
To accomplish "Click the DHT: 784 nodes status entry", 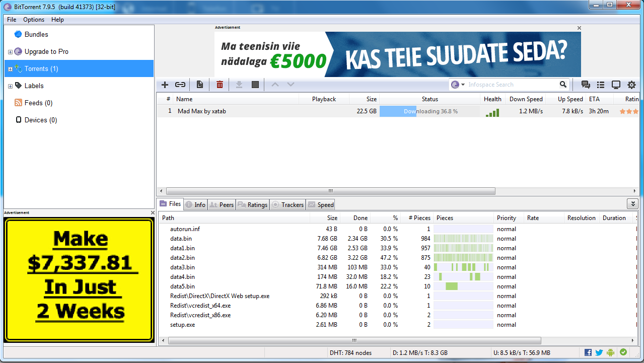I will 350,353.
